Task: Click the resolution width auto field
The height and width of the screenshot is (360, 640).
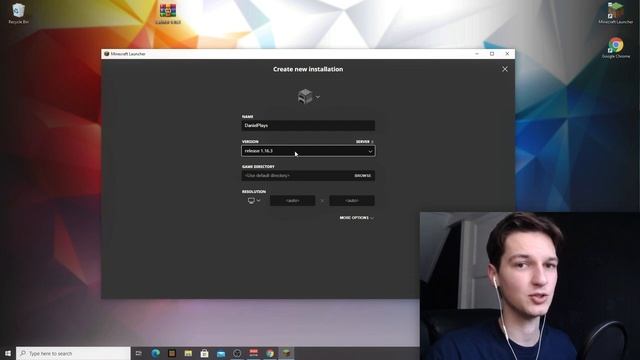Action: tap(292, 200)
